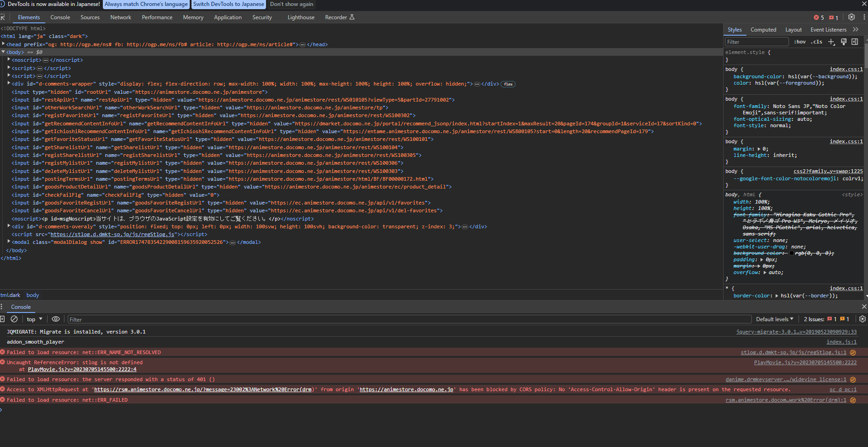Expand the margin shorthand property triangle
This screenshot has height=447, width=868.
pyautogui.click(x=759, y=149)
